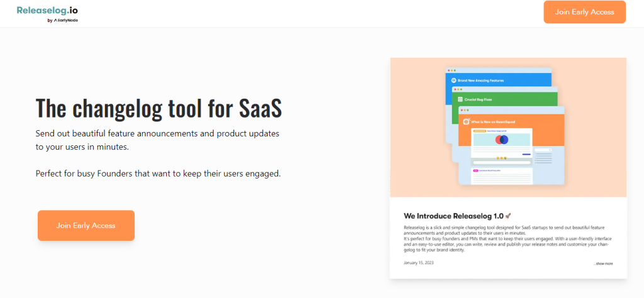Click the "Perfect for busy Founders" sentence
644x298 pixels.
(x=158, y=174)
